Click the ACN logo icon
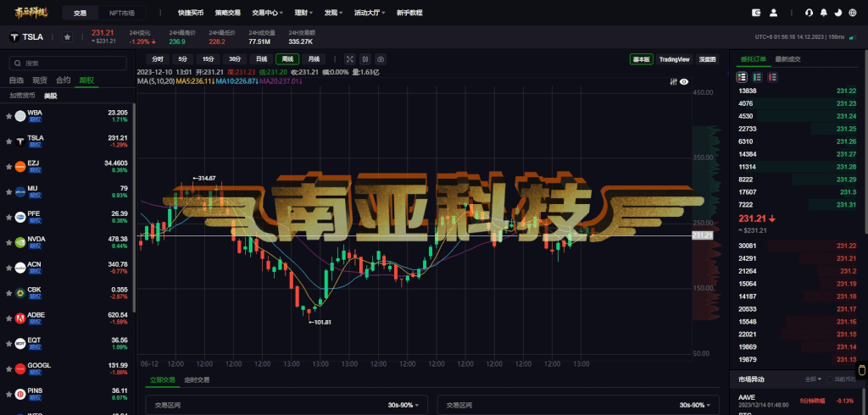Image resolution: width=868 pixels, height=415 pixels. click(20, 268)
